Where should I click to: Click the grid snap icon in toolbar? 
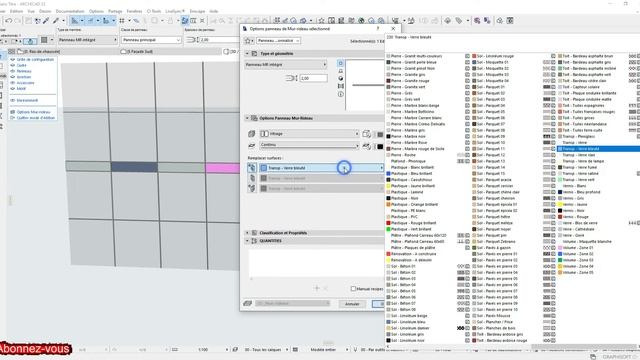click(x=122, y=20)
